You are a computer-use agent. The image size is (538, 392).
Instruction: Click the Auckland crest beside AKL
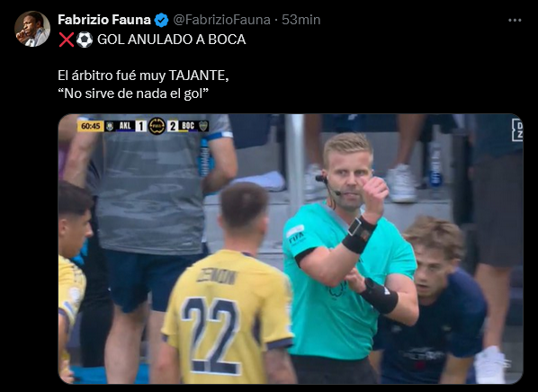coord(110,126)
